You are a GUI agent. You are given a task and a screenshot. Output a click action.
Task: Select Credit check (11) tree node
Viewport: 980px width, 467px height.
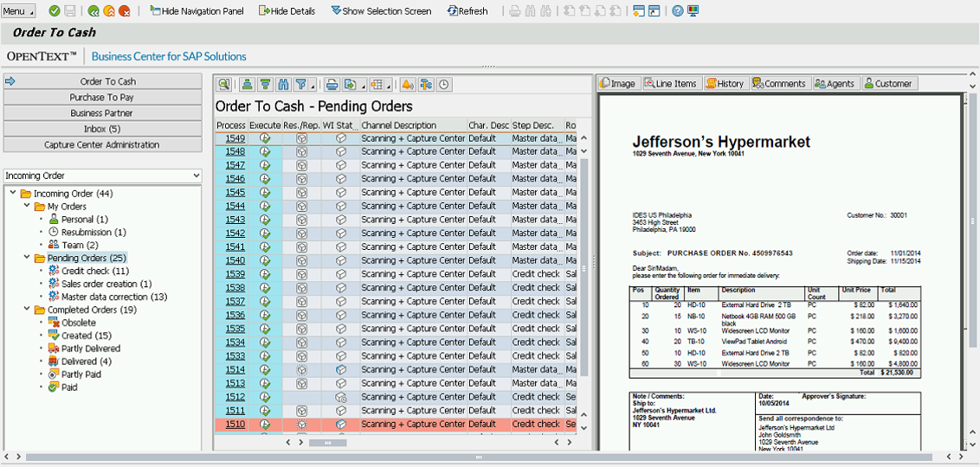(x=95, y=271)
